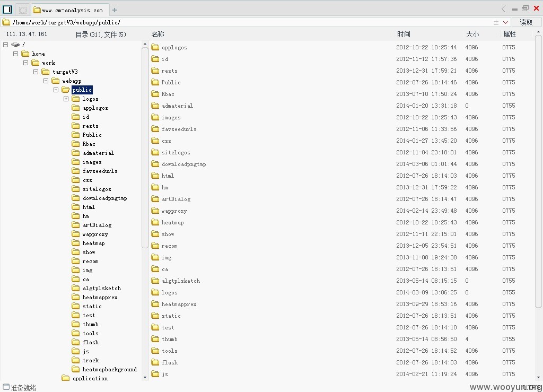Click admaterial folder icon in file list
This screenshot has height=392, width=543.
coord(155,106)
